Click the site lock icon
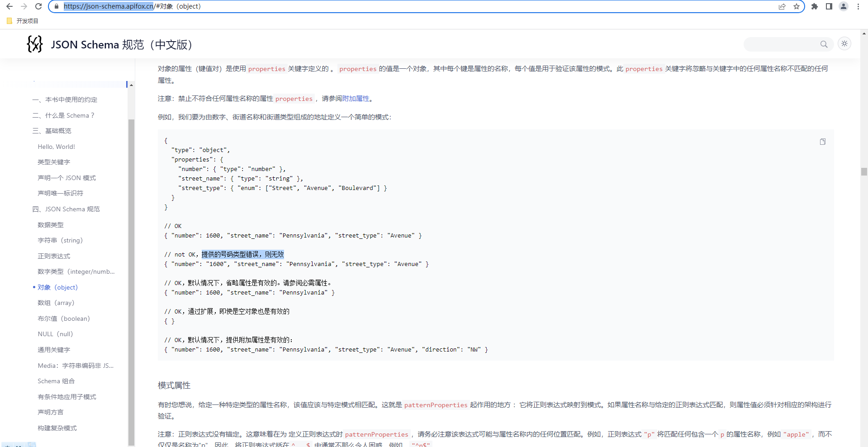Image resolution: width=868 pixels, height=447 pixels. click(57, 6)
